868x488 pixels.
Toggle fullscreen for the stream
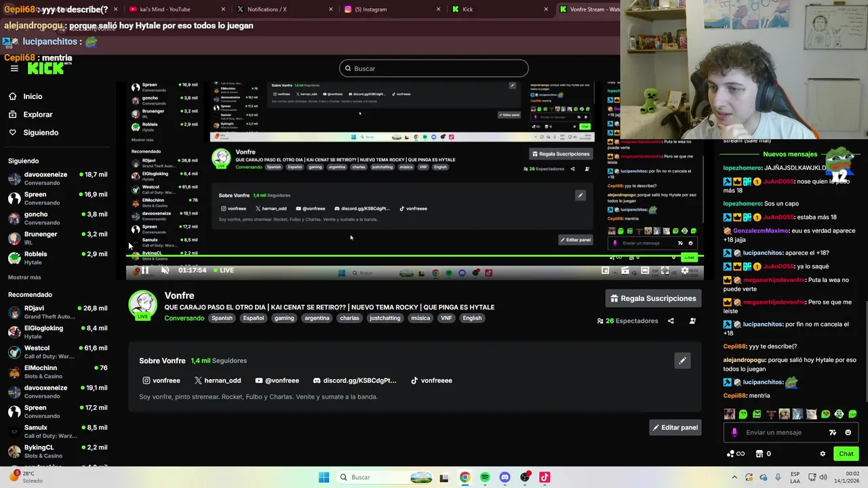pyautogui.click(x=665, y=270)
